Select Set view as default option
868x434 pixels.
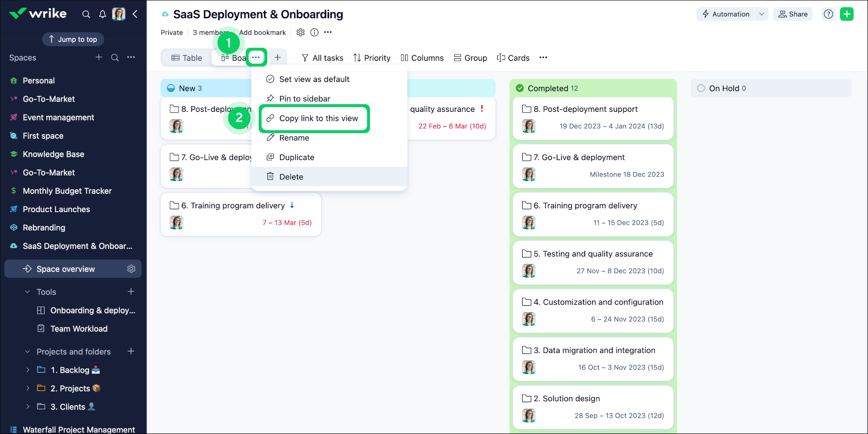[314, 79]
